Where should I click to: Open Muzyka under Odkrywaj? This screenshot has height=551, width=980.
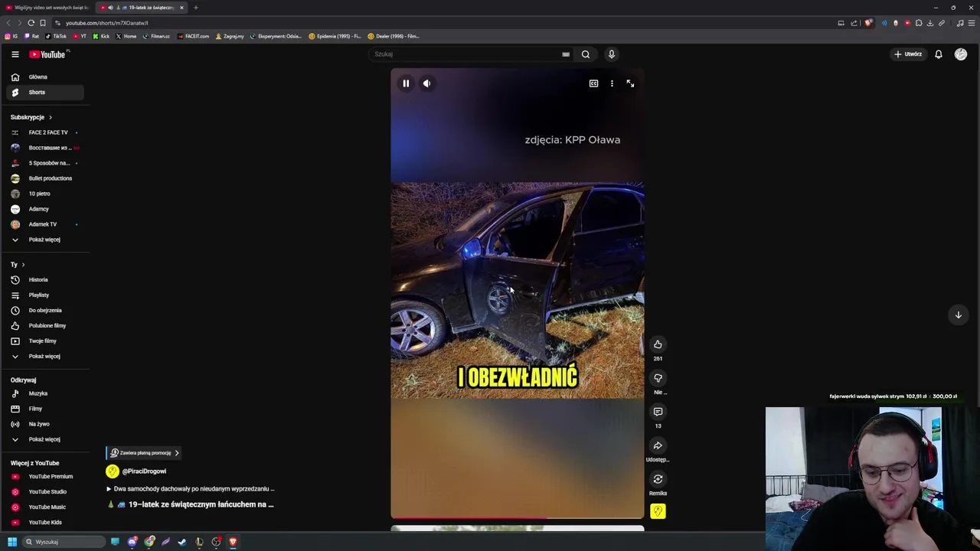pos(45,393)
